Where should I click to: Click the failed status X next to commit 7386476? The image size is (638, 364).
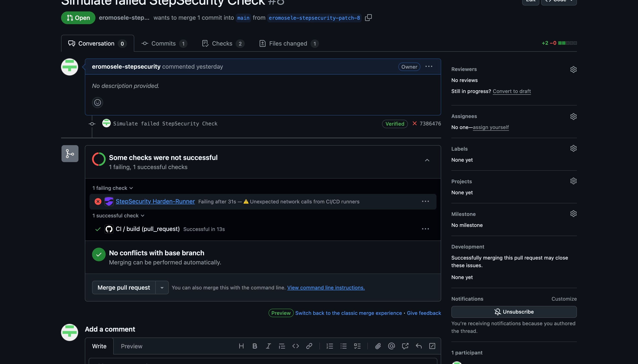coord(415,124)
